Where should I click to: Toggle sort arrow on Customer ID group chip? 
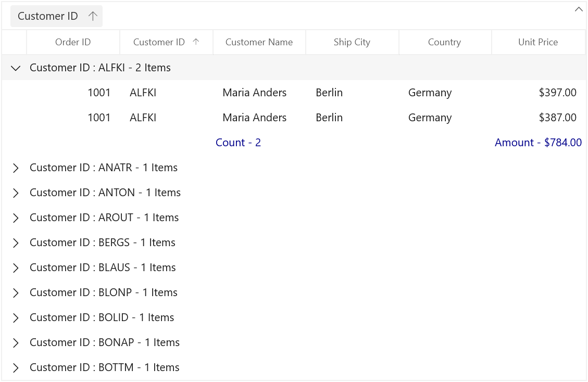93,16
